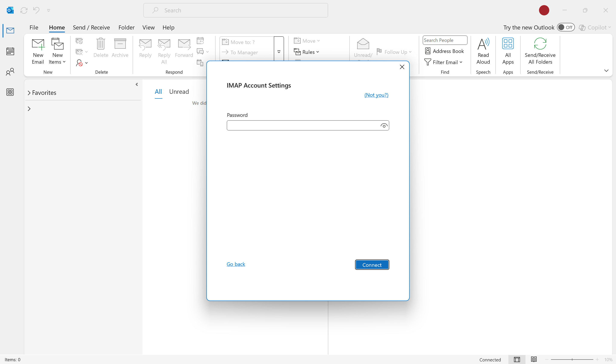This screenshot has width=616, height=364.
Task: Open the Help tab
Action: click(168, 28)
